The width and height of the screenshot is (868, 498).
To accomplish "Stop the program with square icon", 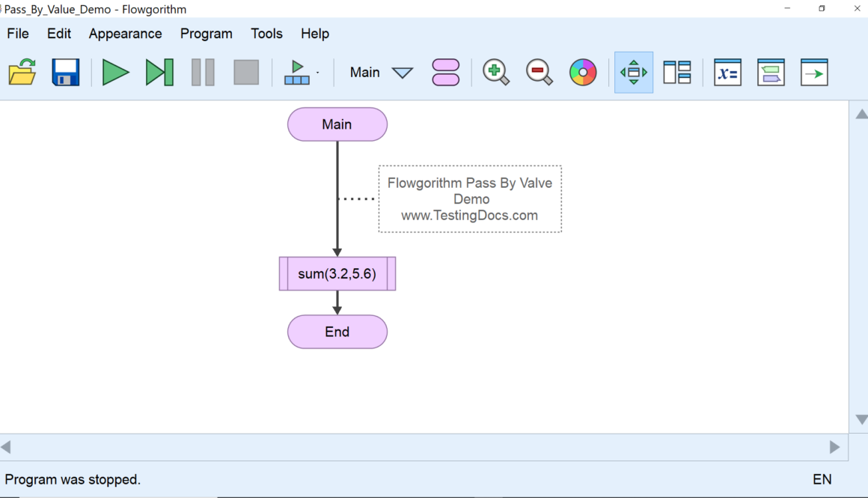I will point(246,72).
